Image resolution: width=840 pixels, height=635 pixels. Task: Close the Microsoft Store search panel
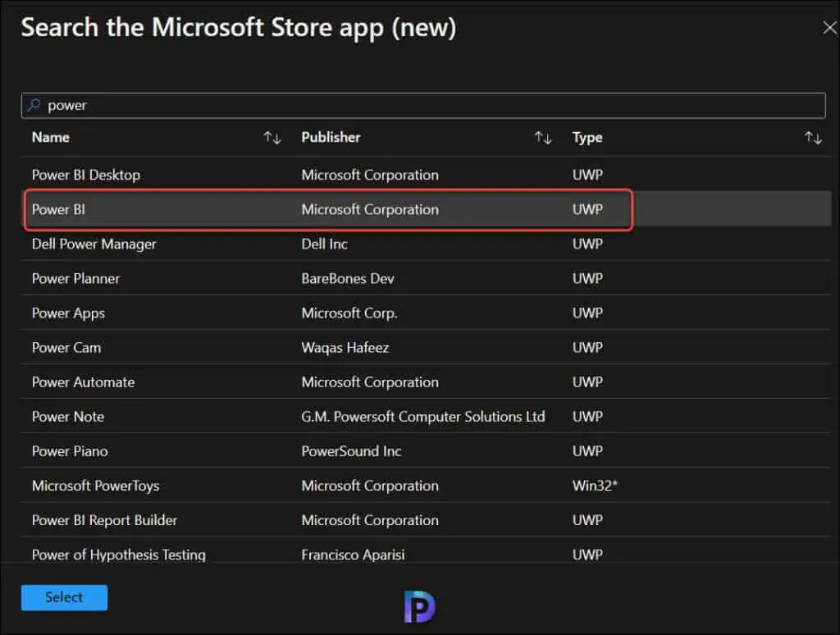click(830, 27)
